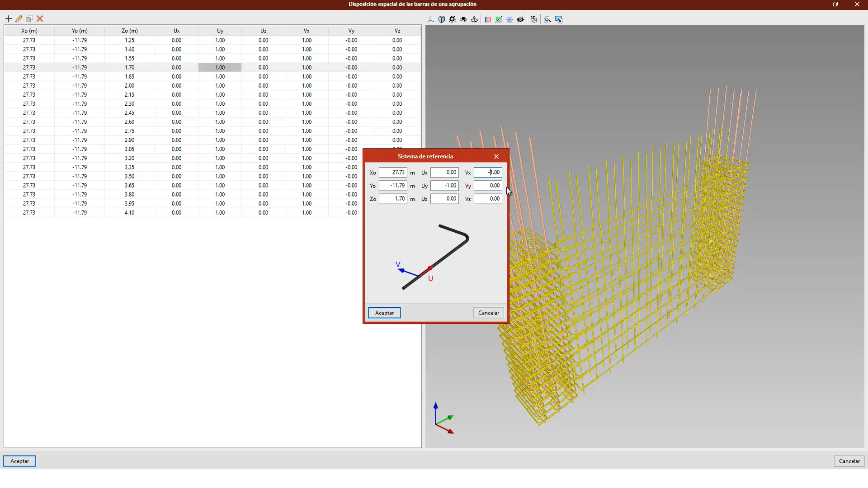Copy the selected element

[29, 19]
